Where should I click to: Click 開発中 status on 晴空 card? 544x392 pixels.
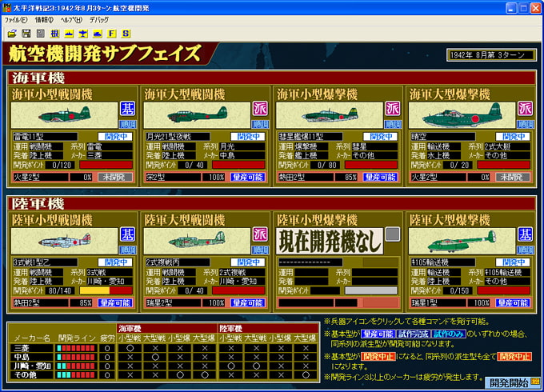(x=513, y=137)
